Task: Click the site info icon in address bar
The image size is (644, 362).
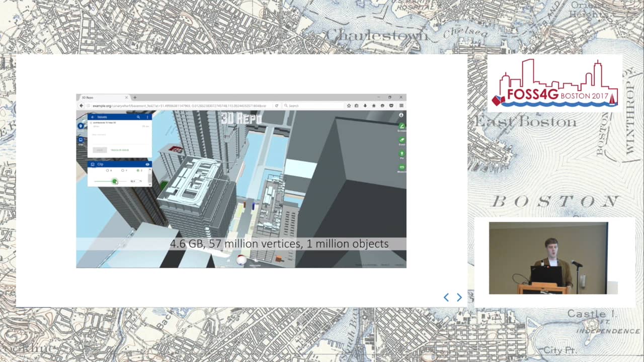Action: coord(88,106)
